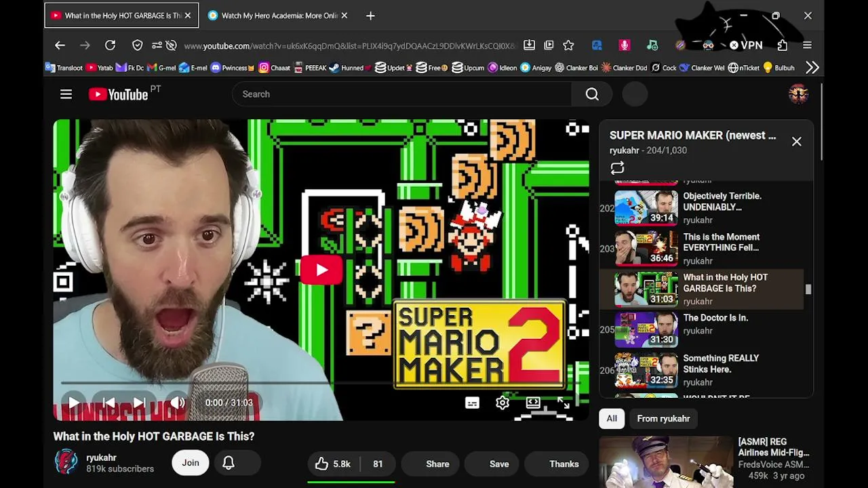
Task: Go to the YouTube home logo
Action: 119,94
